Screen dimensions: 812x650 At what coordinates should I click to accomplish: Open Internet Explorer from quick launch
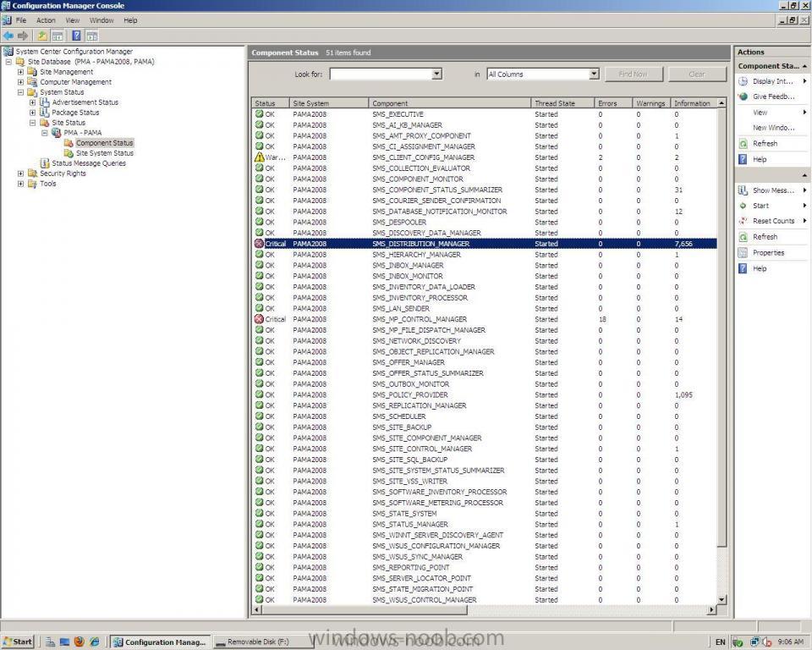point(94,642)
